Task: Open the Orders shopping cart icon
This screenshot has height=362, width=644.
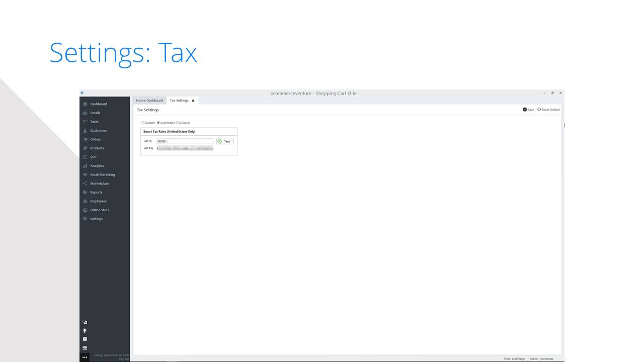Action: pos(85,139)
